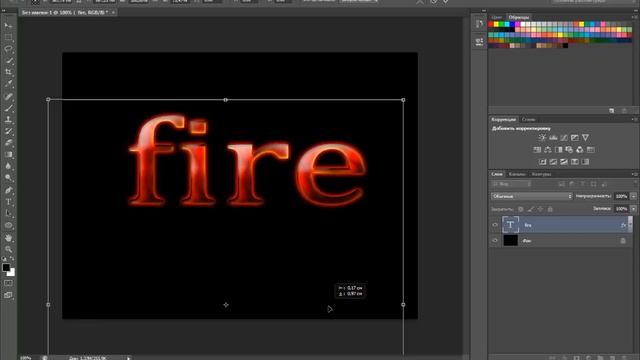
Task: Open the collapsed History panel icon
Action: 479,24
